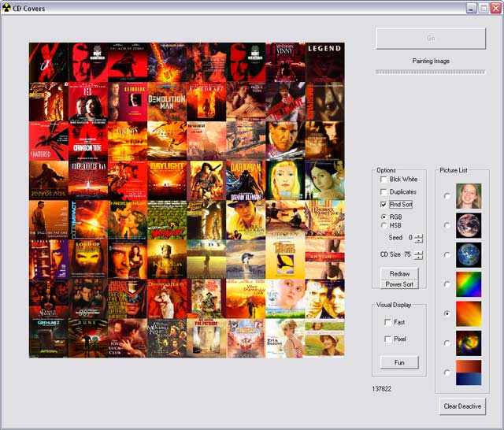Click the Power Sort button
Image resolution: width=504 pixels, height=430 pixels.
click(399, 284)
